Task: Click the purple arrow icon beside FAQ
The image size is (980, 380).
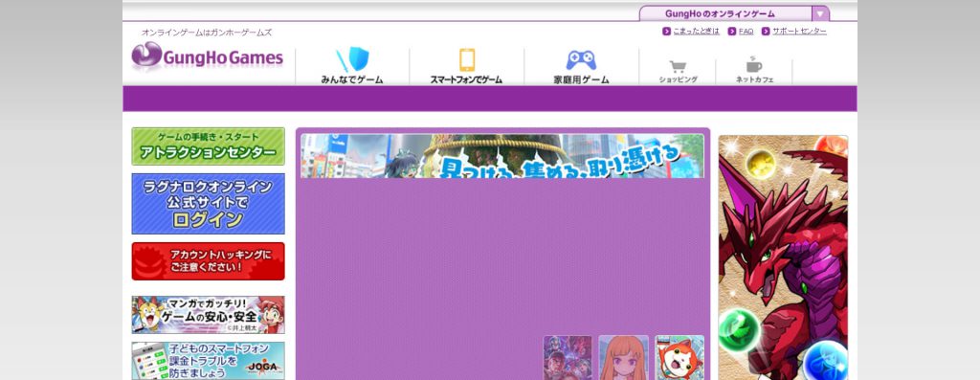Action: 732,32
